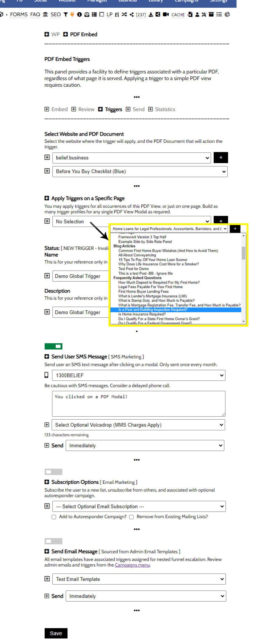Viewport: 255px width, 644px height.
Task: Open the Before You Buy Checklist dropdown
Action: click(140, 171)
